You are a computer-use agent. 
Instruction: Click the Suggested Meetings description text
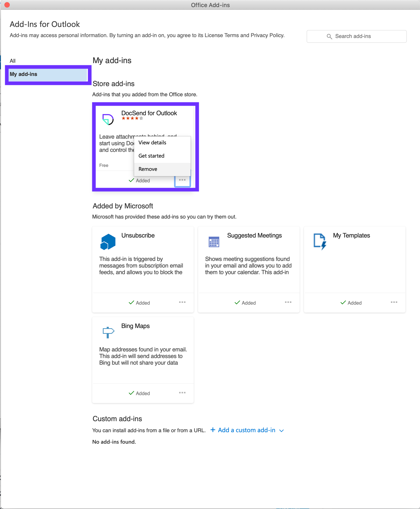tap(248, 266)
